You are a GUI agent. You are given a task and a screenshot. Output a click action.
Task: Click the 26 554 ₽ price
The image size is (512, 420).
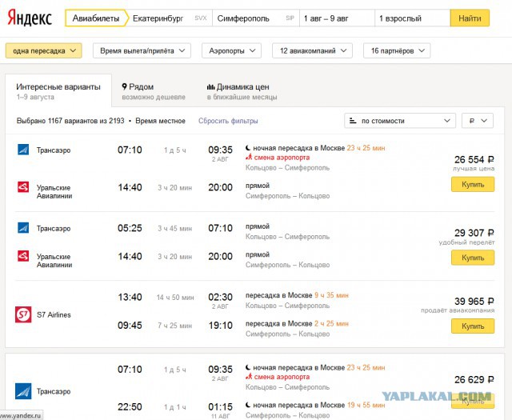pyautogui.click(x=474, y=160)
